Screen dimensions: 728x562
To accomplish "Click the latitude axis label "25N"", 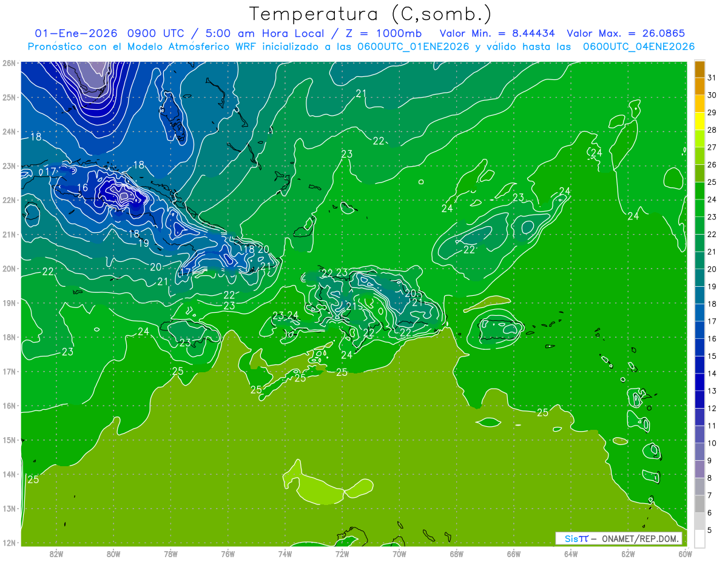I will coord(8,97).
